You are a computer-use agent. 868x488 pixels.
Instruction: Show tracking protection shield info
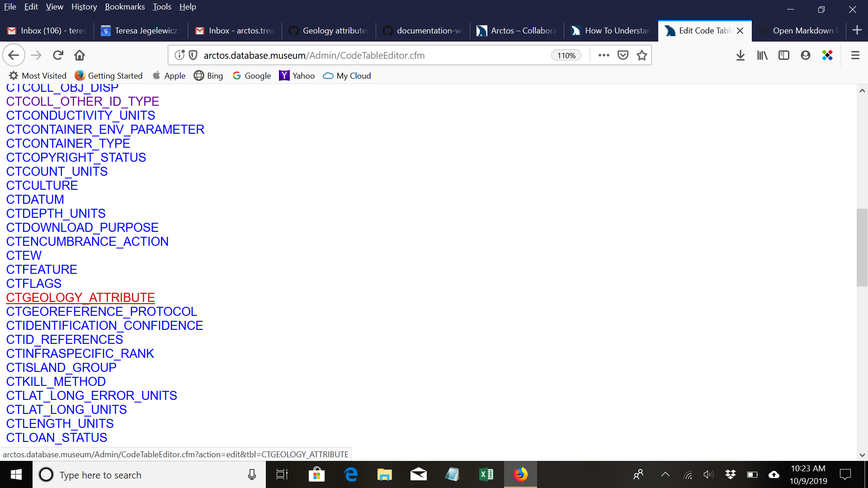[193, 55]
